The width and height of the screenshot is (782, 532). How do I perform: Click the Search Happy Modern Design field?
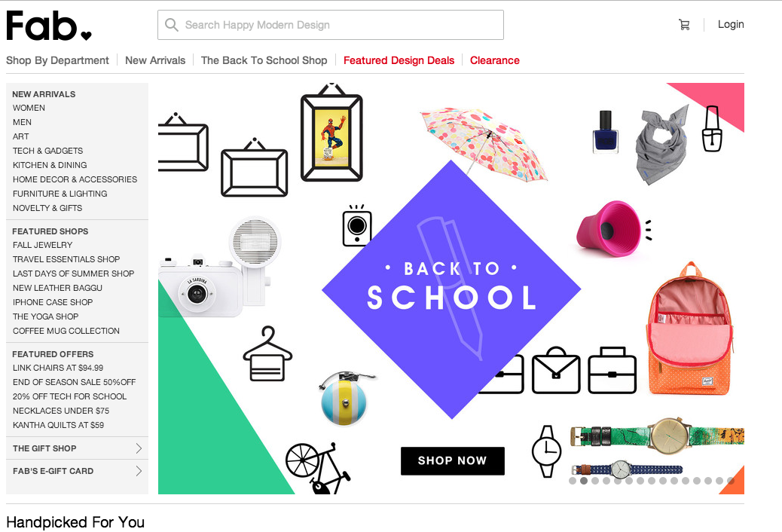[331, 25]
